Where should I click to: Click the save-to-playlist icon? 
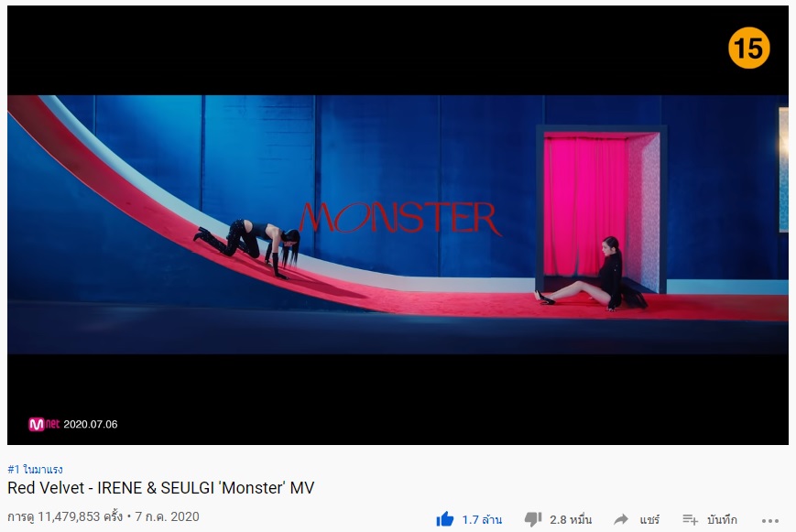pos(691,519)
